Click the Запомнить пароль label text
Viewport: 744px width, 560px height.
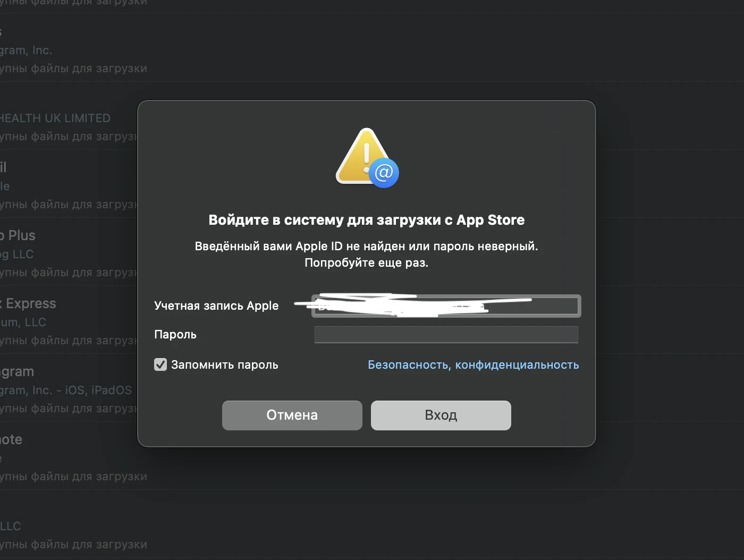point(225,364)
